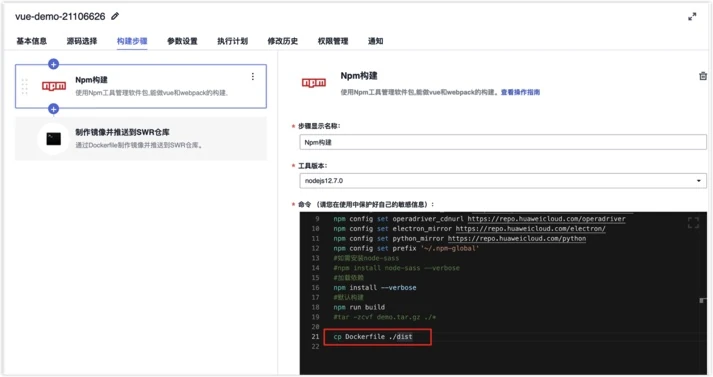Click the npm install --verbose line

375,287
